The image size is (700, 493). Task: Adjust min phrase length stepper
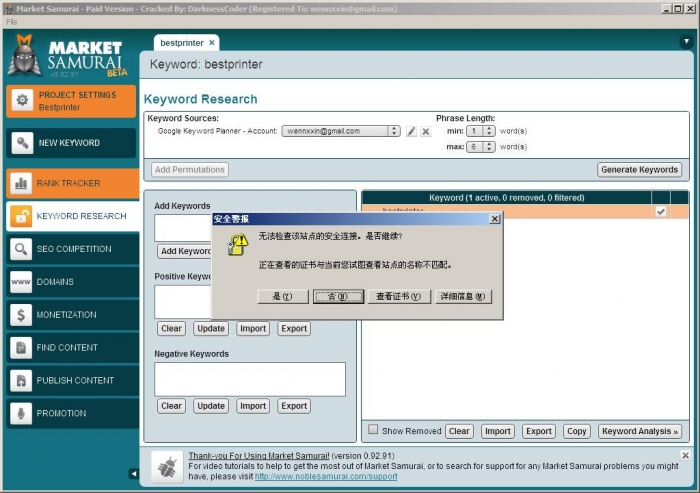click(489, 131)
